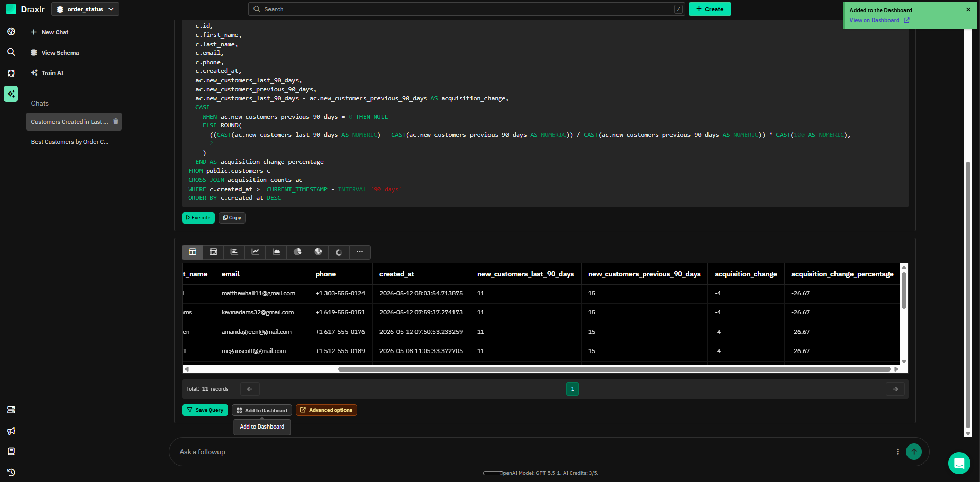This screenshot has width=980, height=482.
Task: Click the table horizontal scrollbar
Action: coord(614,369)
